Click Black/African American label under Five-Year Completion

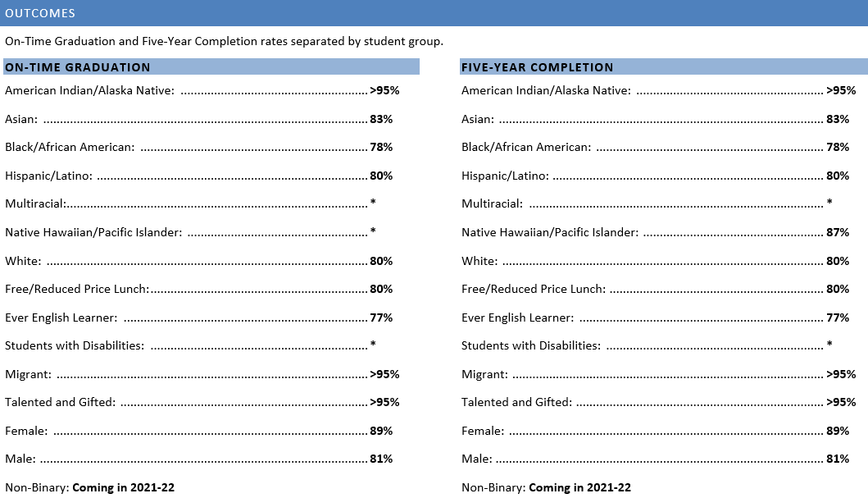(x=525, y=148)
